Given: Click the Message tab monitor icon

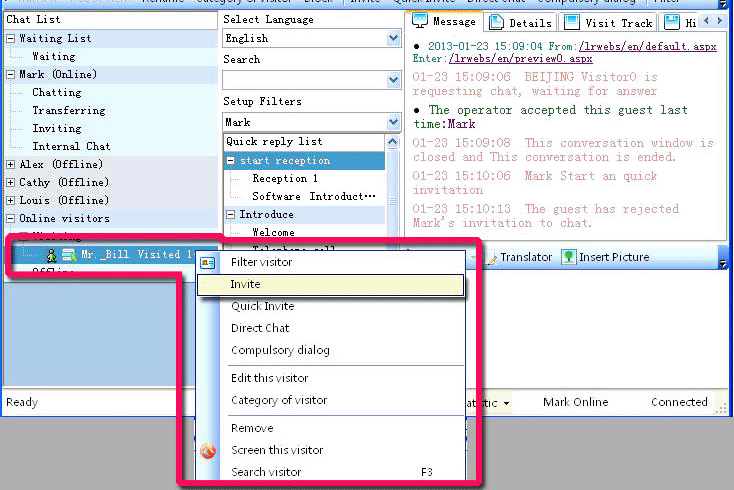Looking at the screenshot, I should pos(419,21).
